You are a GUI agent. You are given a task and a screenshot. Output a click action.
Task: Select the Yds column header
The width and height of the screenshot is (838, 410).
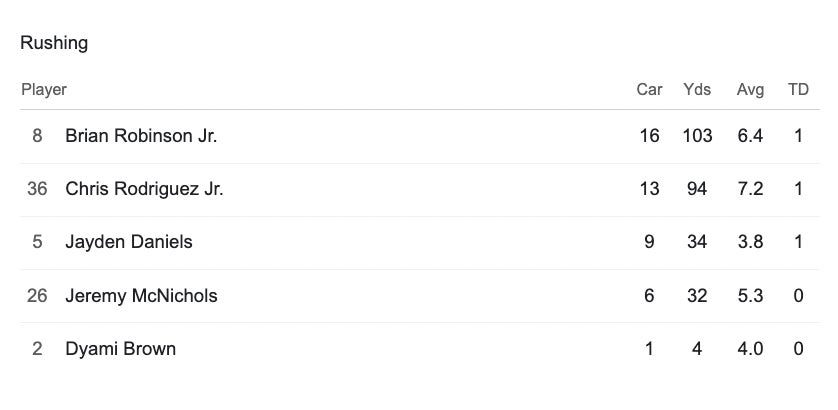coord(697,89)
